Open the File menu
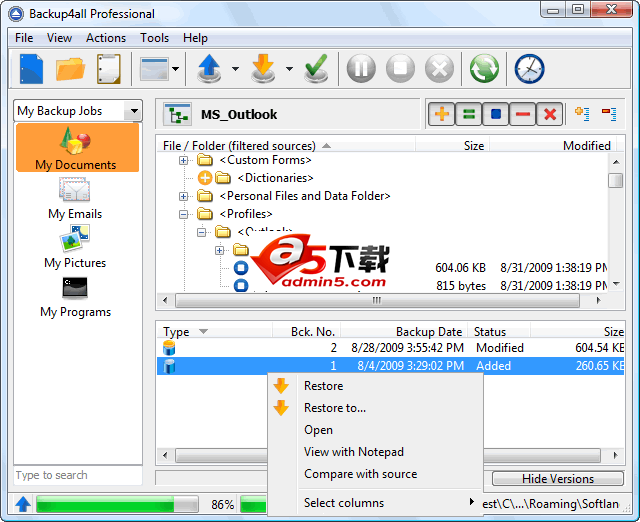The image size is (640, 522). point(24,38)
